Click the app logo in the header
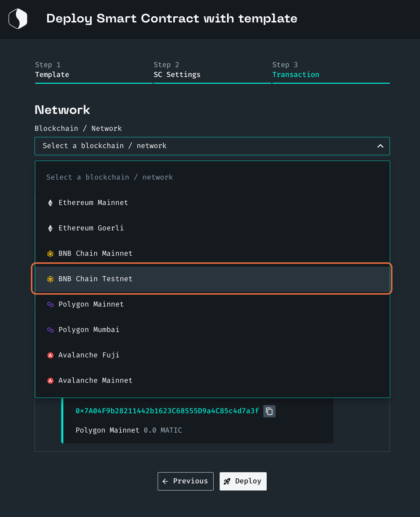Viewport: 420px width, 517px height. [18, 18]
